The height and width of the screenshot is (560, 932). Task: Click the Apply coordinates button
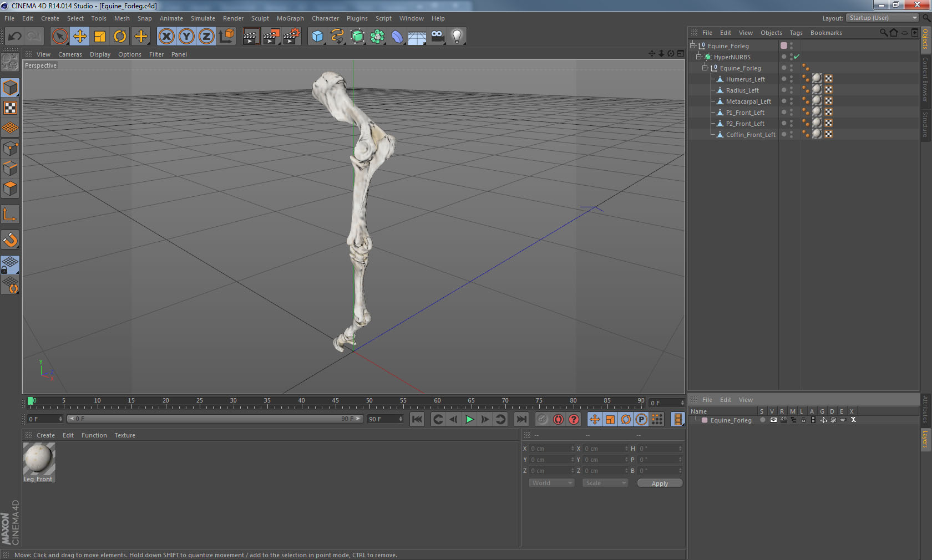pyautogui.click(x=660, y=483)
